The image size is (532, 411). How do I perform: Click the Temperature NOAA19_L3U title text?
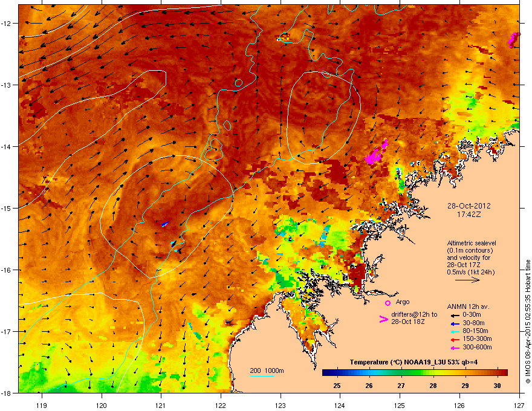[x=414, y=362]
